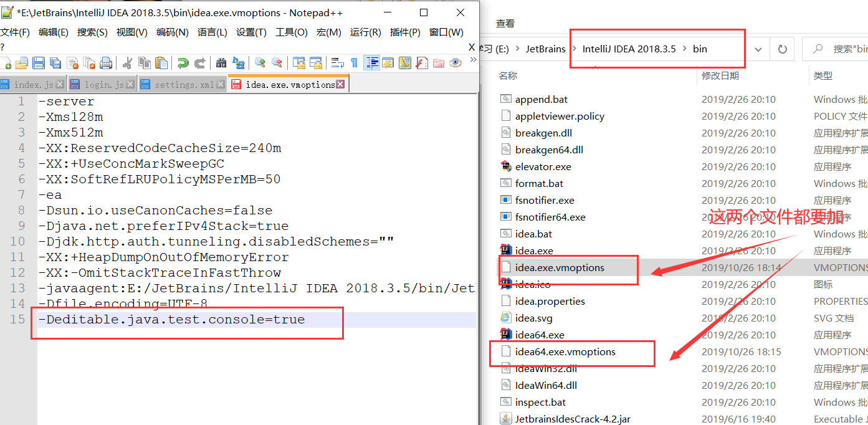This screenshot has width=868, height=425.
Task: Click the Explorer search box
Action: pos(835,49)
